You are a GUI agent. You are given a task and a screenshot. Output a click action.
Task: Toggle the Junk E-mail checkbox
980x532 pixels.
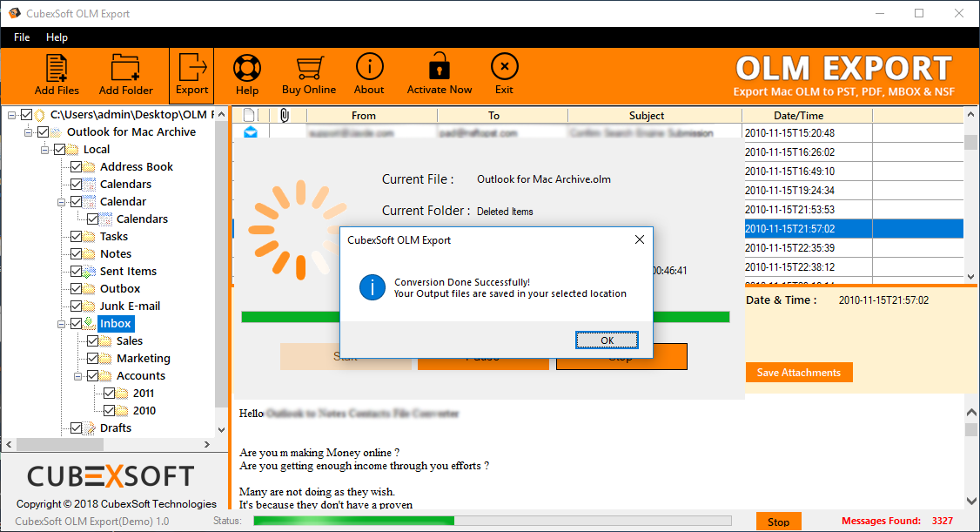click(76, 306)
